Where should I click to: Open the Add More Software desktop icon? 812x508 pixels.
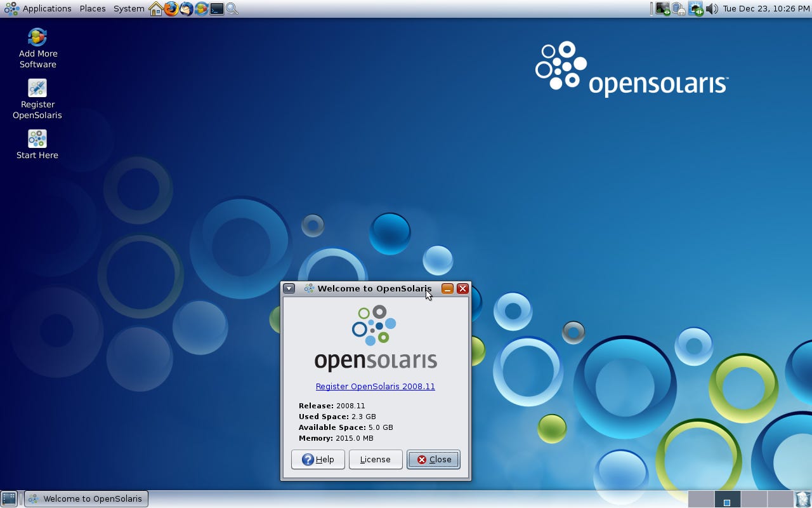click(37, 36)
